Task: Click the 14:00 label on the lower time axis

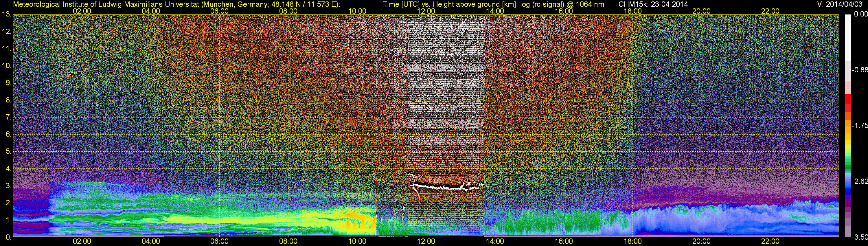Action: pyautogui.click(x=495, y=241)
